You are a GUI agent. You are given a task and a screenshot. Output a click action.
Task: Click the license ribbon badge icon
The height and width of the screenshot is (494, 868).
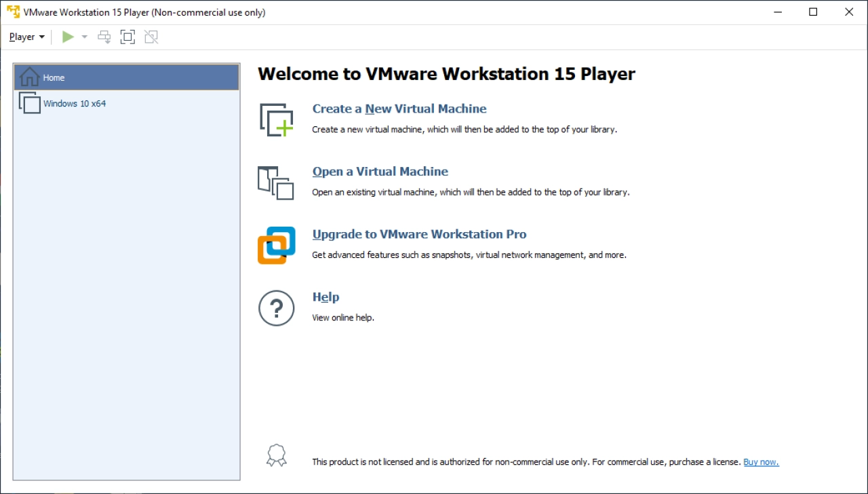tap(277, 455)
